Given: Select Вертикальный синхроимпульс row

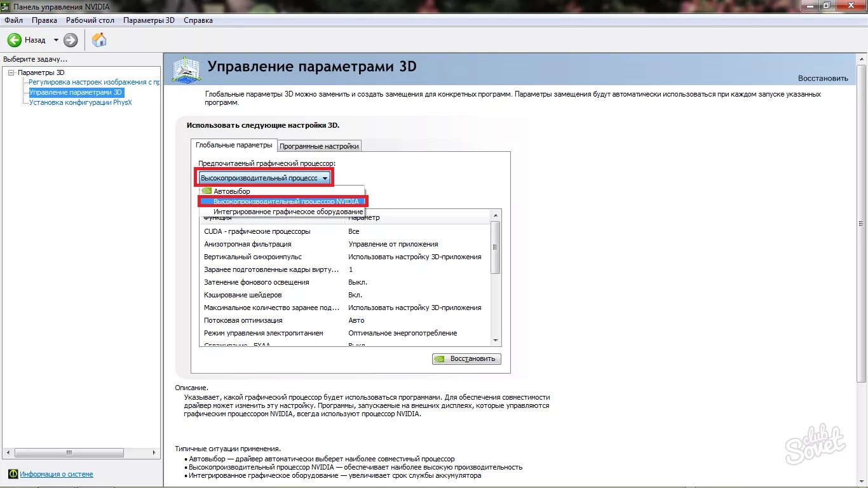Looking at the screenshot, I should pos(345,257).
